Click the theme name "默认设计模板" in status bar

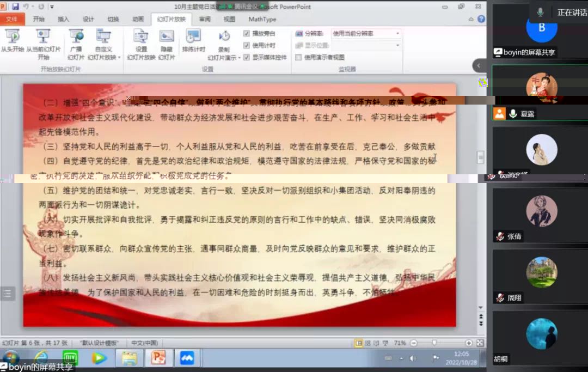point(100,343)
